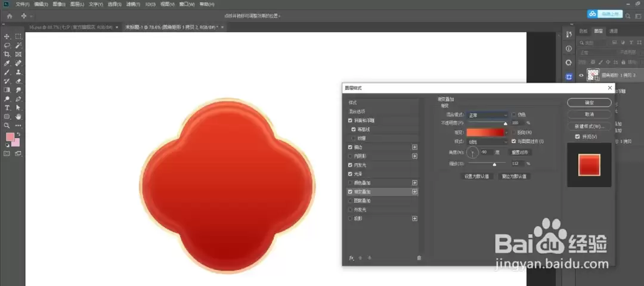This screenshot has width=644, height=286.
Task: Select the Horizontal Type tool
Action: tap(7, 108)
